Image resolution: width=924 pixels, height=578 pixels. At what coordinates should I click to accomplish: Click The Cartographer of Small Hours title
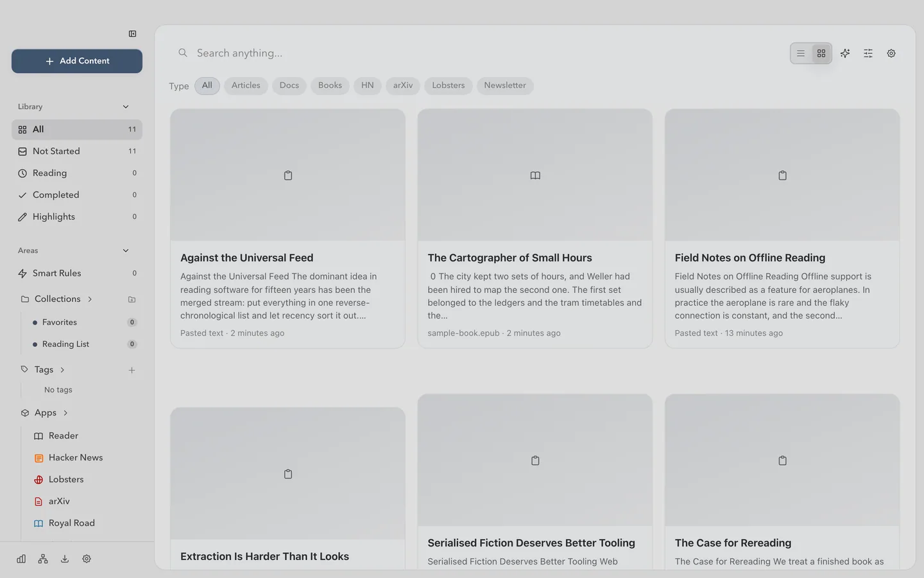click(510, 258)
